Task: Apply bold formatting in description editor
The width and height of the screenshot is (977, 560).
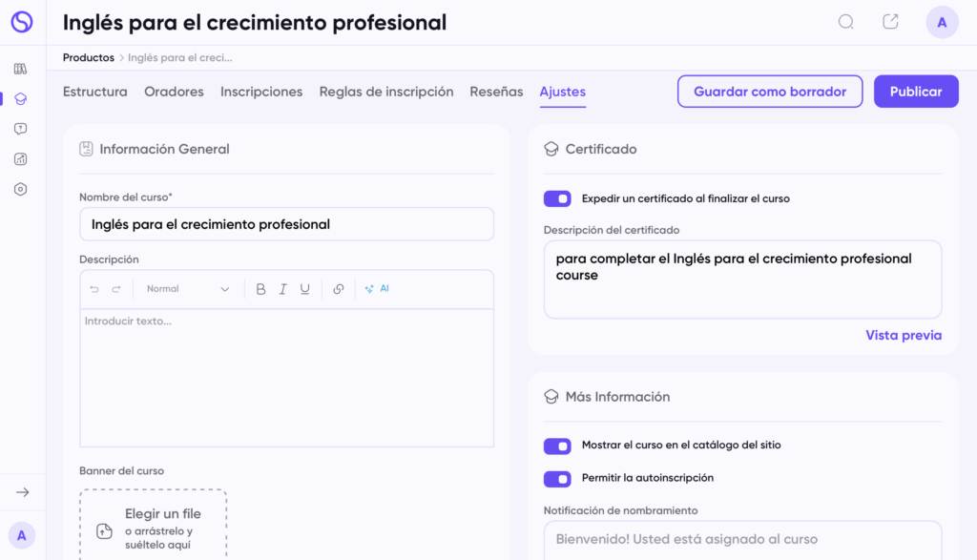Action: tap(260, 289)
